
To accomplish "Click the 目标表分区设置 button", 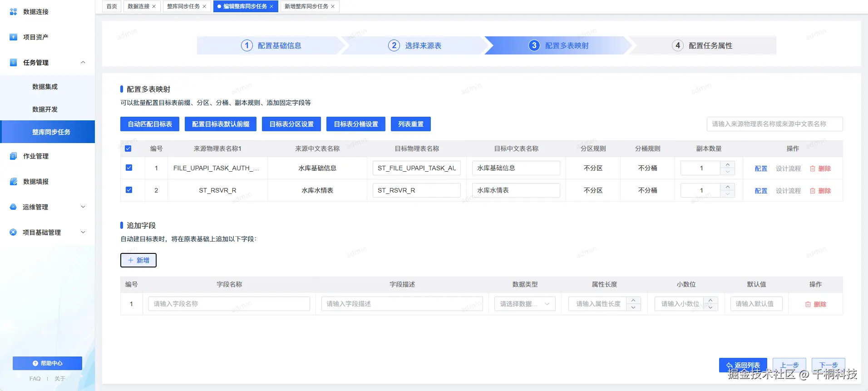I will click(291, 124).
